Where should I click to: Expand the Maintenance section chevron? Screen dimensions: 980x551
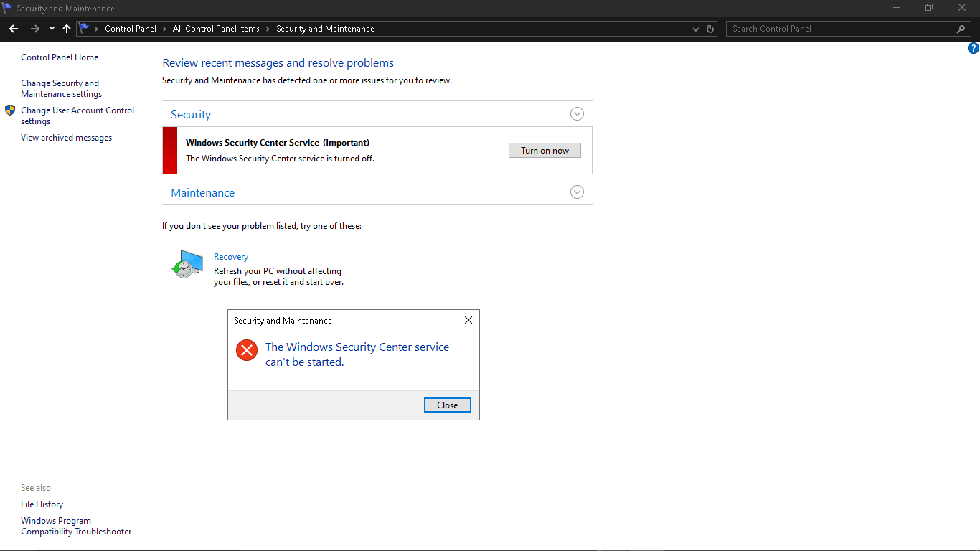pos(577,192)
